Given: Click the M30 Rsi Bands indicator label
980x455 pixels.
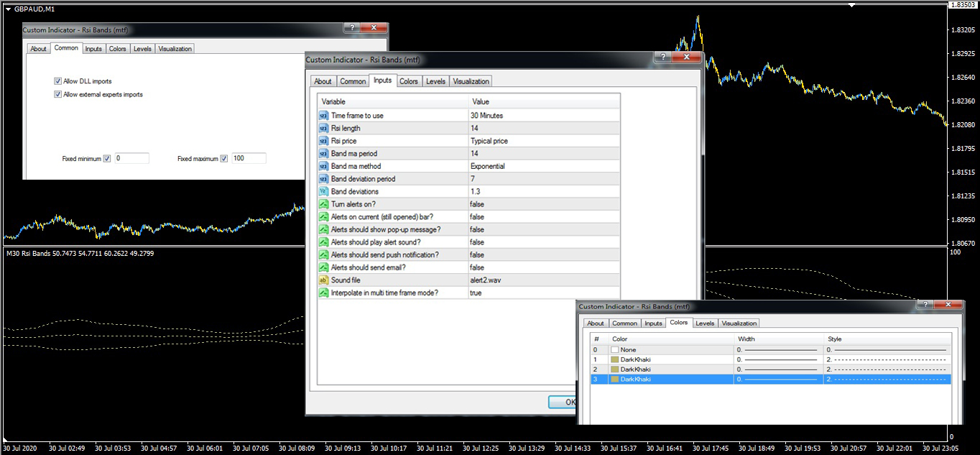Looking at the screenshot, I should pos(80,253).
